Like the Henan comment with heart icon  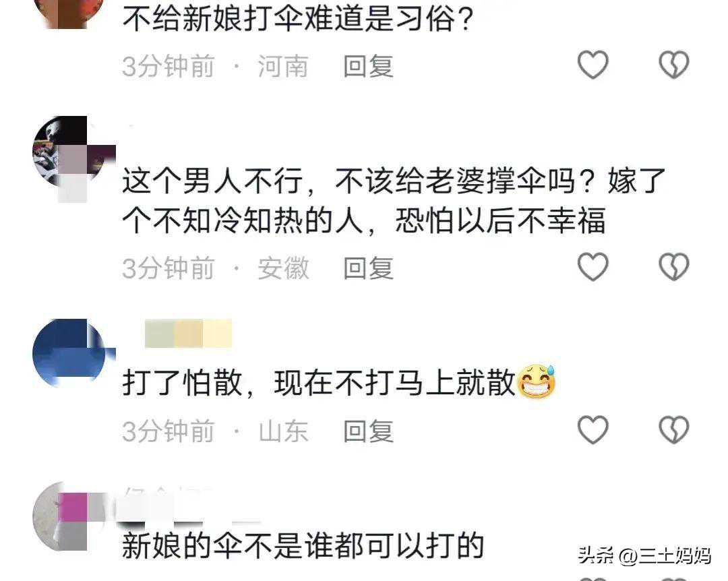[x=593, y=65]
